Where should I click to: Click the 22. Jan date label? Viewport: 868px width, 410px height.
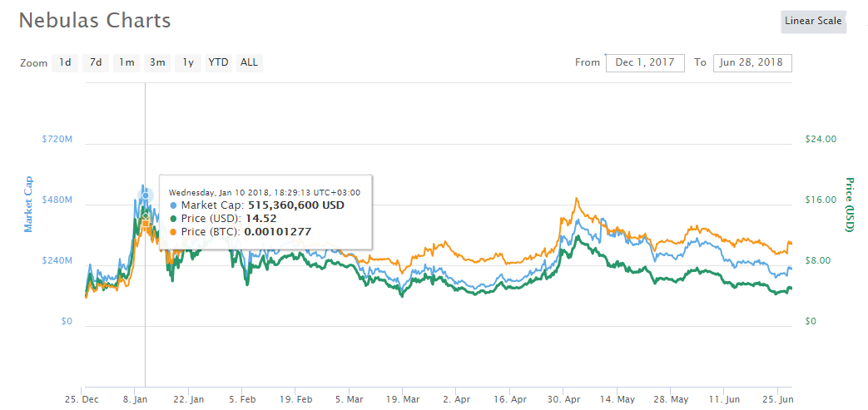(x=188, y=399)
